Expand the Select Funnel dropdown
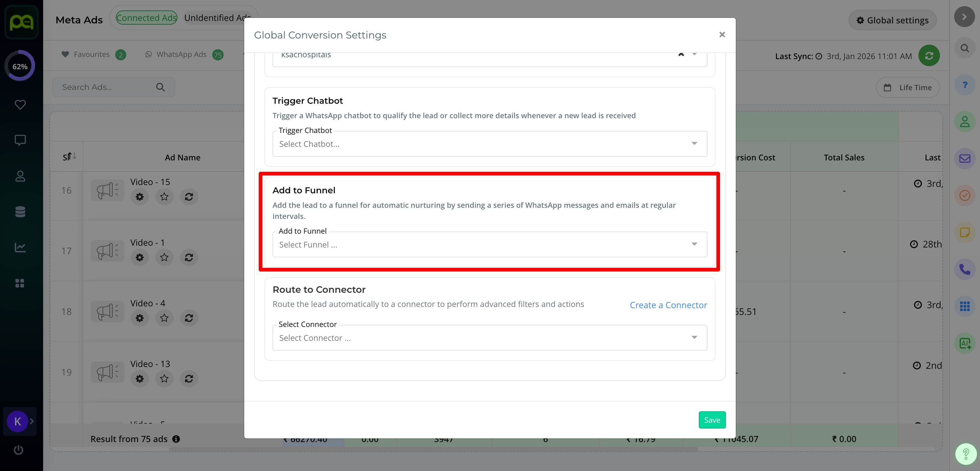 tap(489, 245)
